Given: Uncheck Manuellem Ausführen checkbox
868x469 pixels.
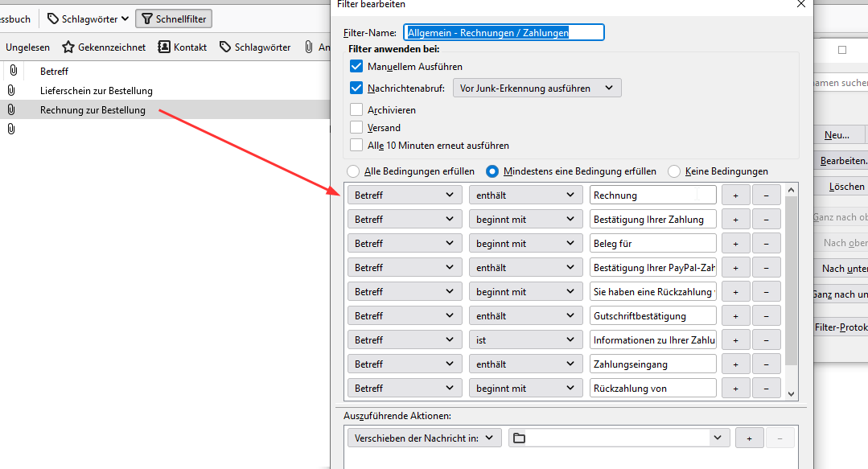Looking at the screenshot, I should [x=356, y=67].
